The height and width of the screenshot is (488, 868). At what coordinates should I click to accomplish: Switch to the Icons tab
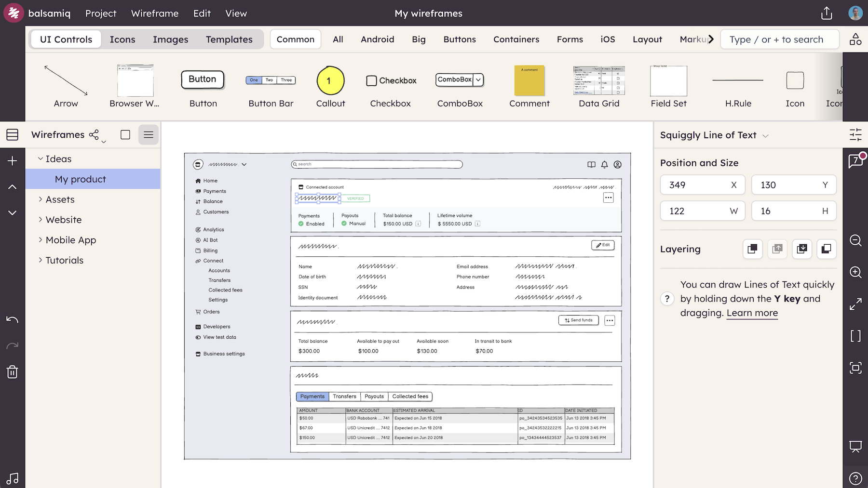pyautogui.click(x=122, y=40)
